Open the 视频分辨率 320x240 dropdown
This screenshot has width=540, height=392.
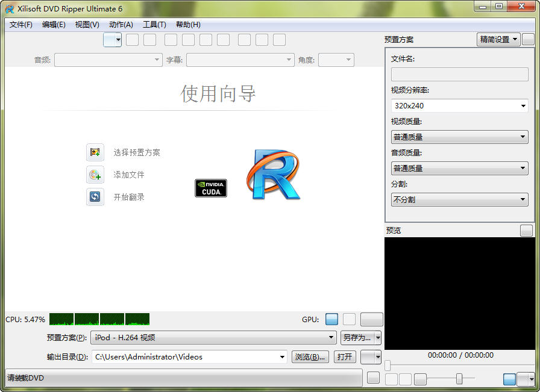pos(459,105)
